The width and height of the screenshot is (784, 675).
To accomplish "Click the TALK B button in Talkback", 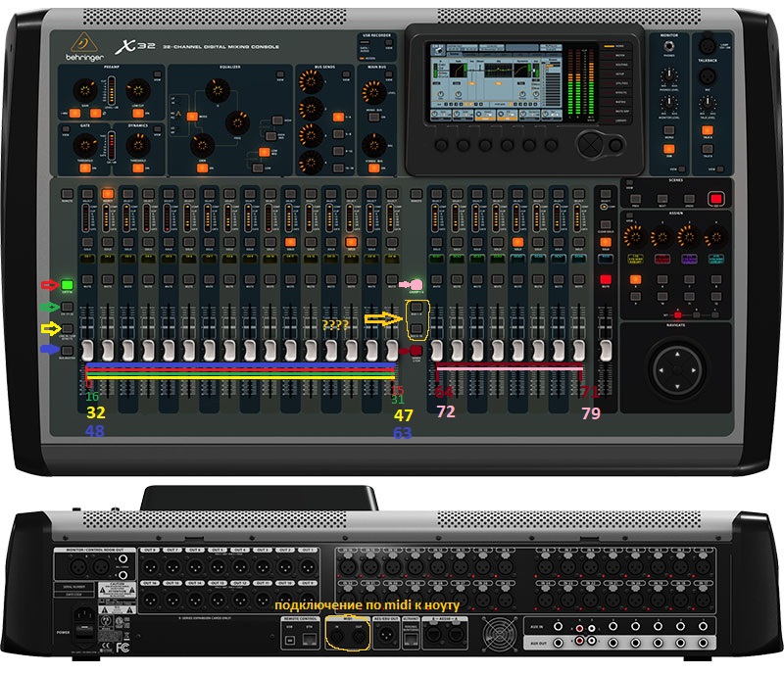I will (708, 149).
